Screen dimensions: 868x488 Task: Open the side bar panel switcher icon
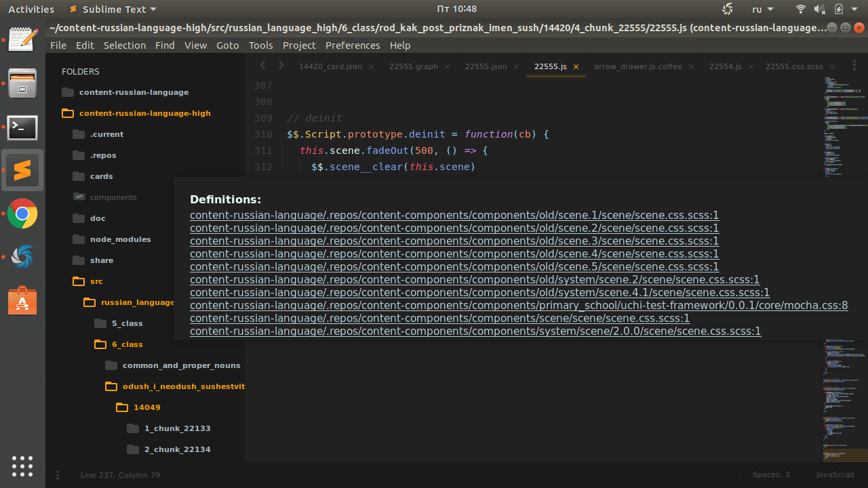[58, 475]
